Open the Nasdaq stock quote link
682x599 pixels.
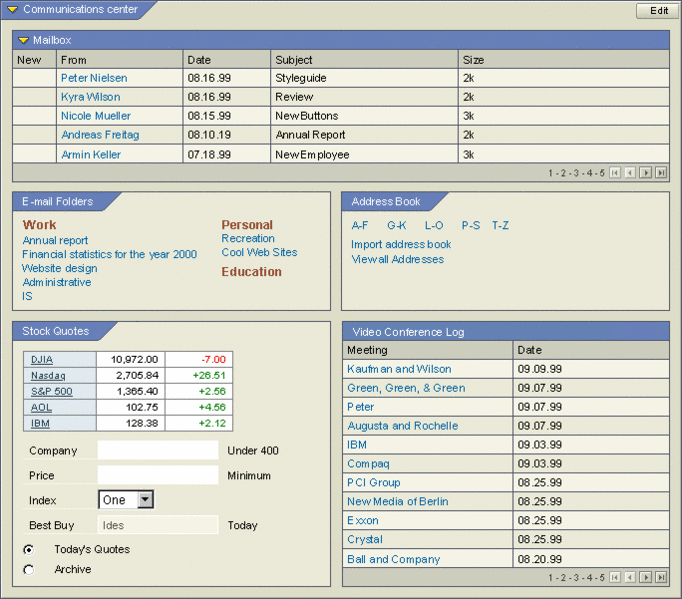point(48,375)
